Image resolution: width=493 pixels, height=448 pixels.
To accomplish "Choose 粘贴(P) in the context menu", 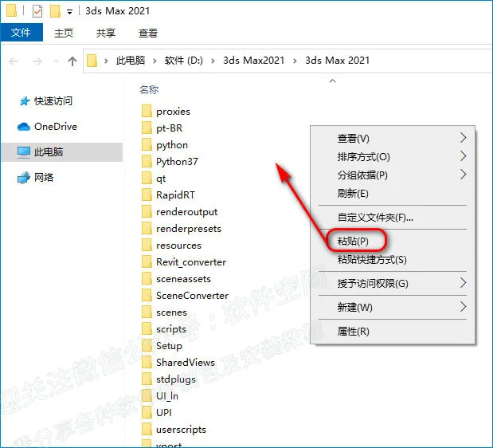I will coord(393,241).
